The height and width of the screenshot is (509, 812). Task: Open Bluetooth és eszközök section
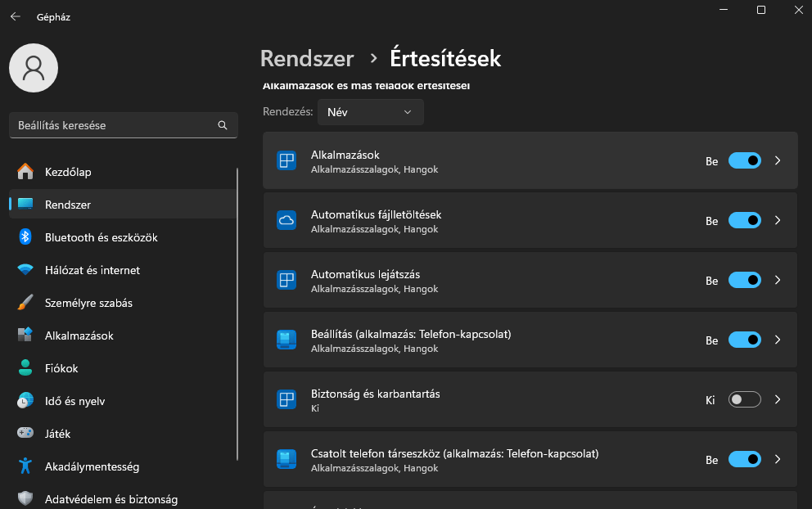click(123, 237)
